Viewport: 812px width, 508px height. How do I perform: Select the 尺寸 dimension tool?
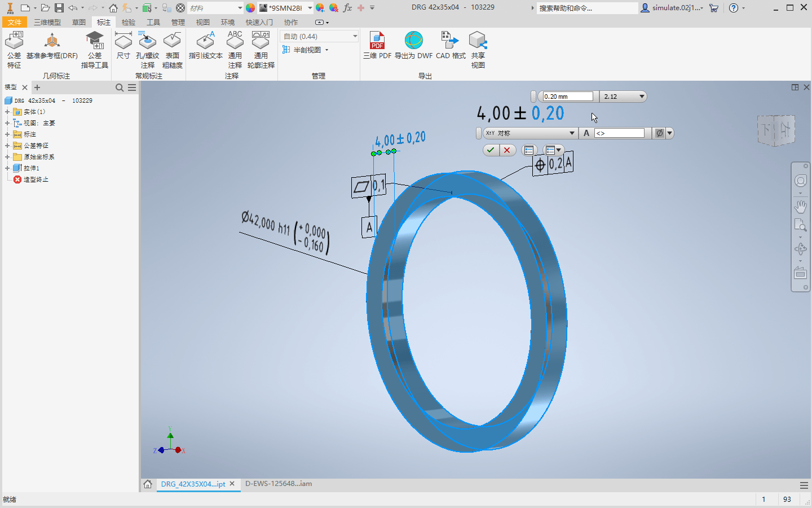(123, 46)
